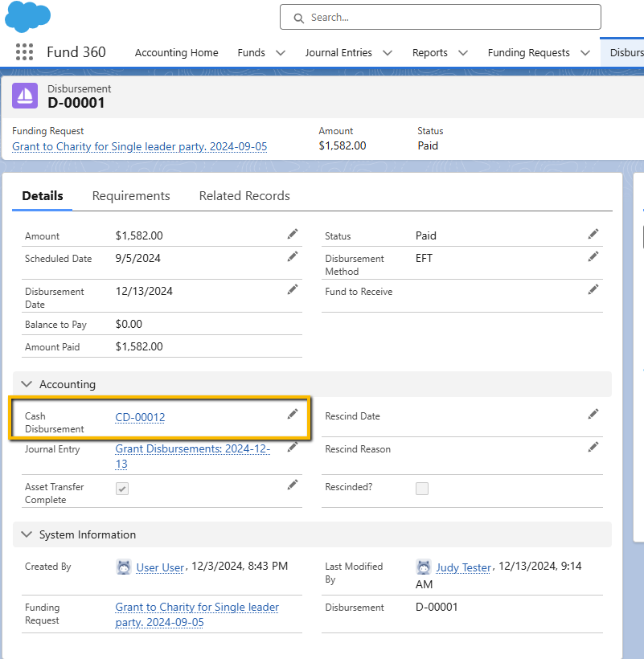The height and width of the screenshot is (659, 644).
Task: Open the Journal Entries nav item
Action: click(x=338, y=52)
